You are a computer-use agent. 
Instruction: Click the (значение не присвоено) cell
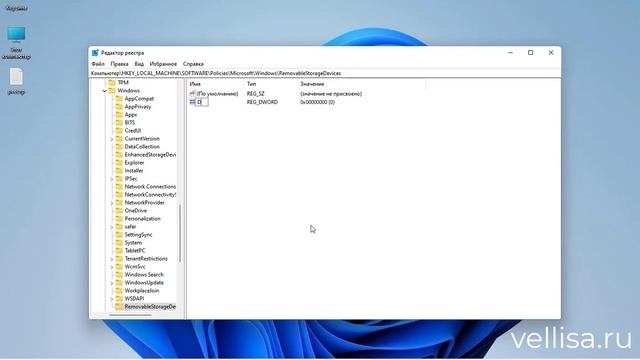click(331, 94)
